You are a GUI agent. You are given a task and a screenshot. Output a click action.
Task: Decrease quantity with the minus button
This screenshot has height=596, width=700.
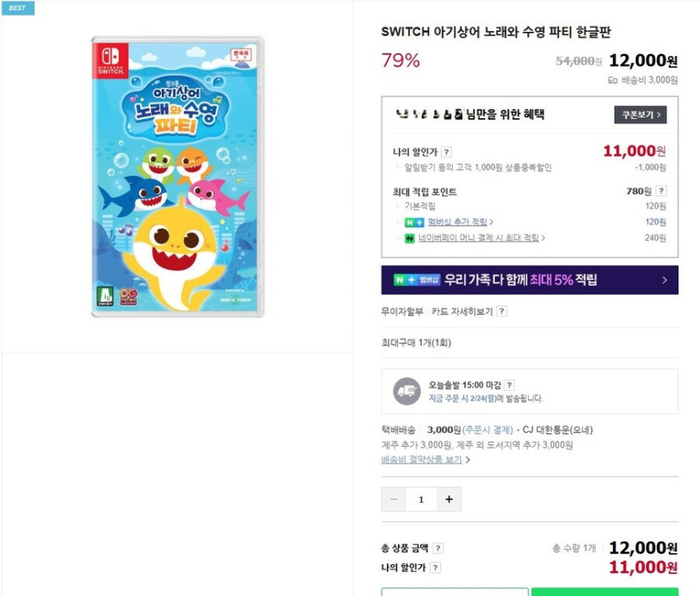tap(394, 500)
